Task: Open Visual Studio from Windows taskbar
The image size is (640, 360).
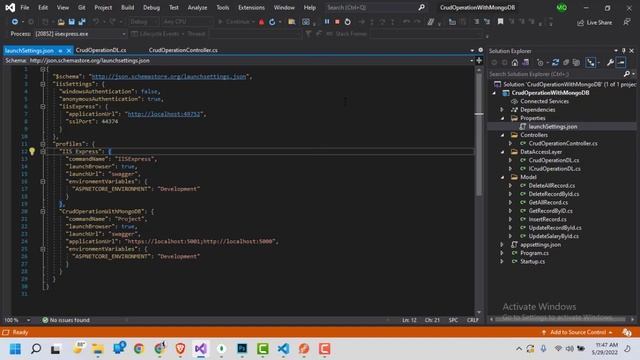Action: click(200, 349)
